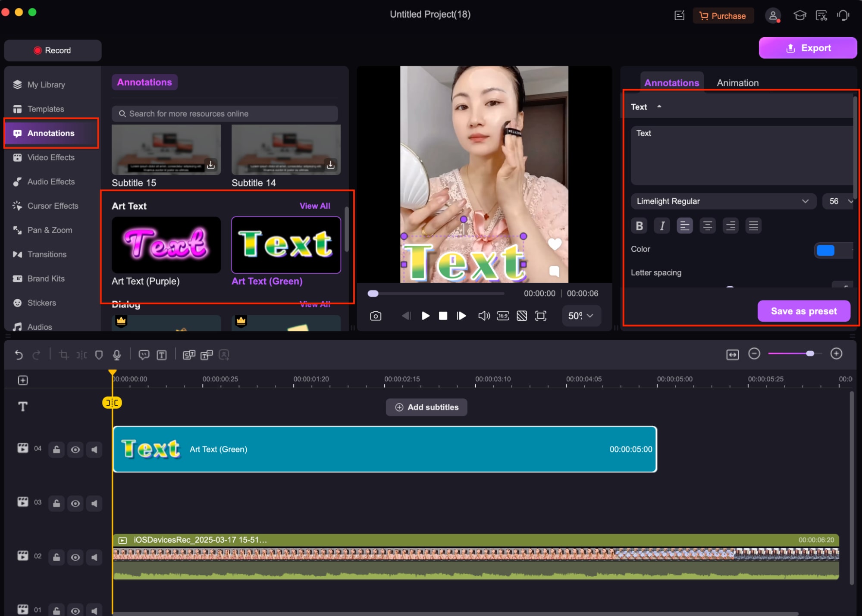Screen dimensions: 862x616
Task: Mute track 02 speaker icon
Action: [94, 557]
